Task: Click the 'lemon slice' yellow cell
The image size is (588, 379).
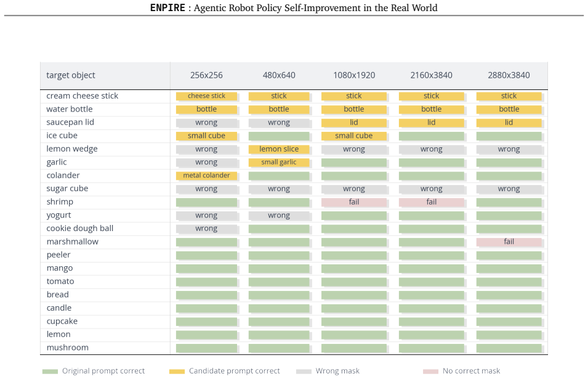Action: [x=279, y=149]
